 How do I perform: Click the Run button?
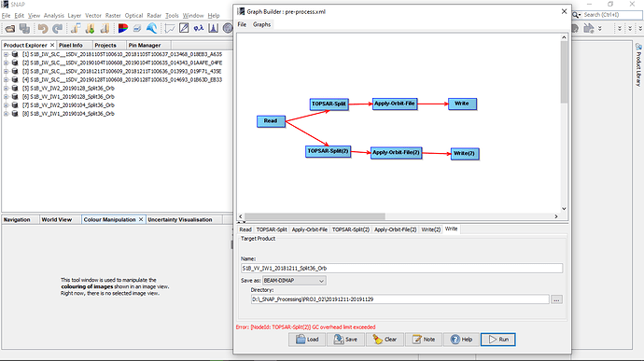tap(498, 340)
